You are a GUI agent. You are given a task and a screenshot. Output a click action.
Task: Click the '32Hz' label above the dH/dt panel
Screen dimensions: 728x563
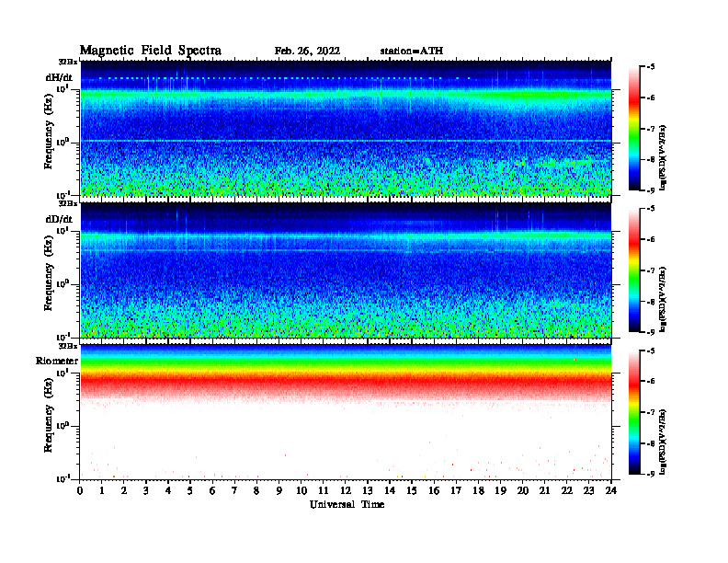[x=68, y=62]
